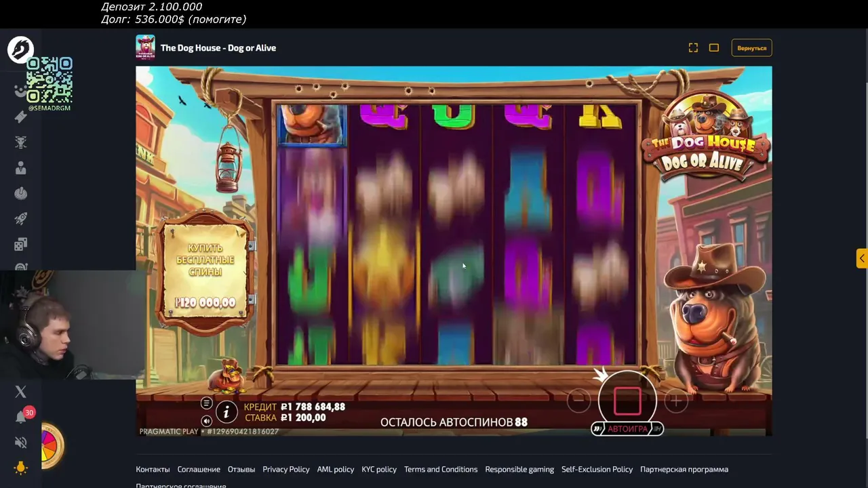Open the game info icon

(226, 411)
